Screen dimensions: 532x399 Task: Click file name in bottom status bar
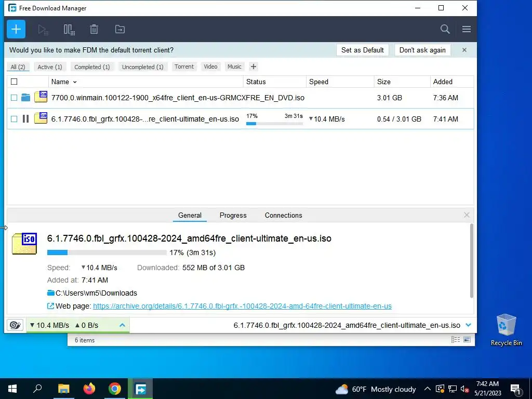(347, 325)
